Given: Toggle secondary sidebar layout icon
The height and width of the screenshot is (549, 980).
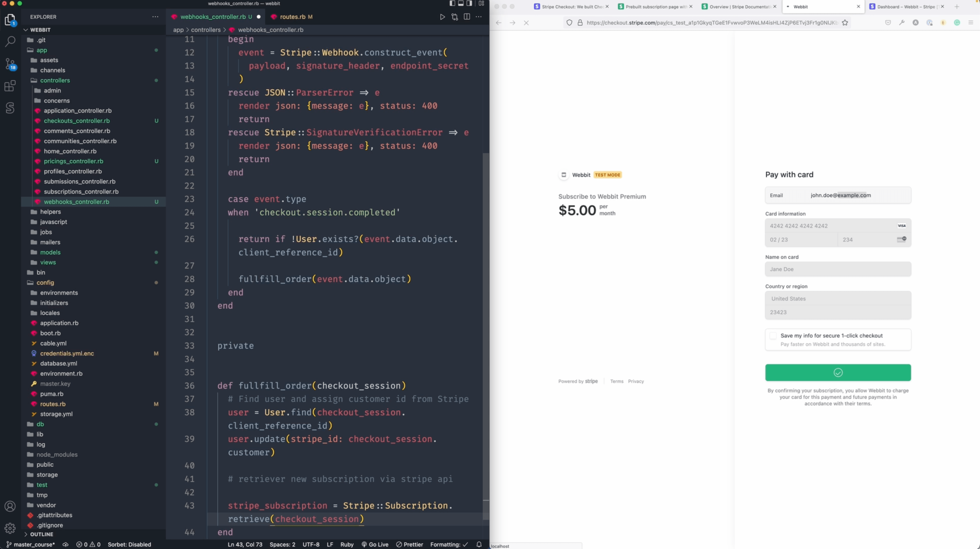Looking at the screenshot, I should pyautogui.click(x=470, y=3).
